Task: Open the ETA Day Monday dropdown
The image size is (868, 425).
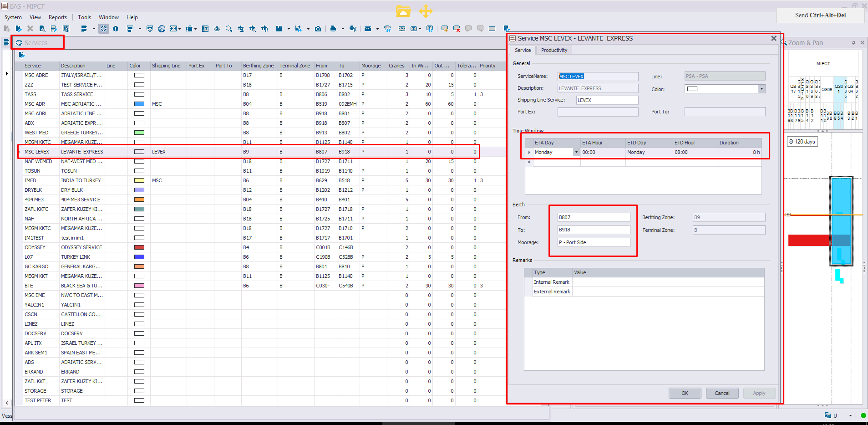Action: [576, 152]
